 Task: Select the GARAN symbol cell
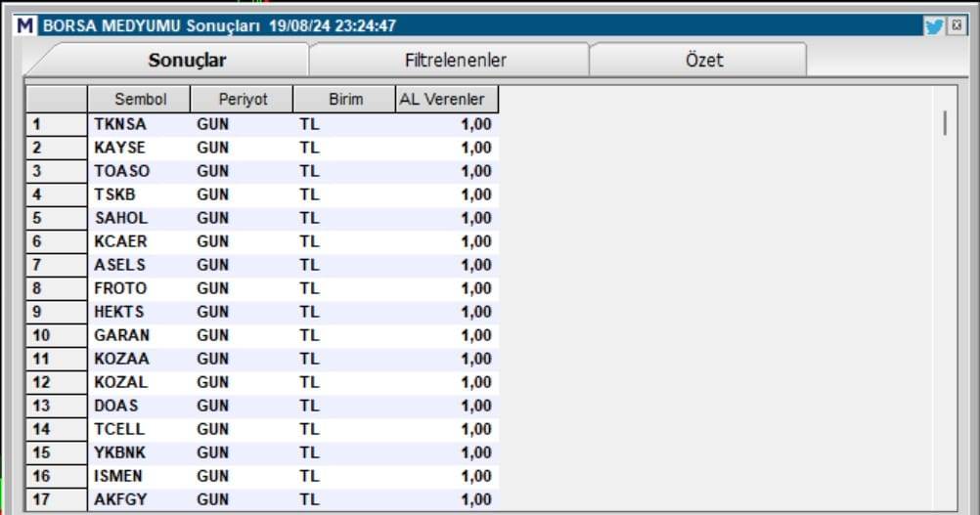point(140,335)
